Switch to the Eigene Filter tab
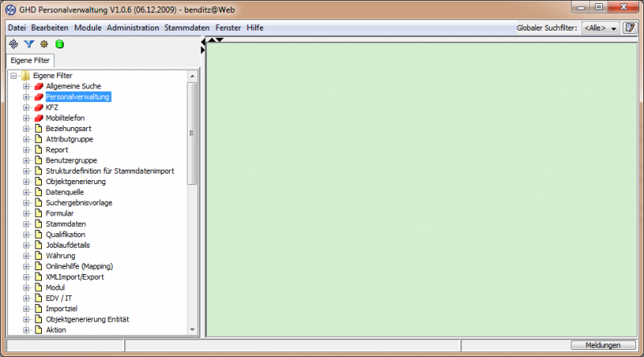Image resolution: width=644 pixels, height=357 pixels. pyautogui.click(x=30, y=60)
